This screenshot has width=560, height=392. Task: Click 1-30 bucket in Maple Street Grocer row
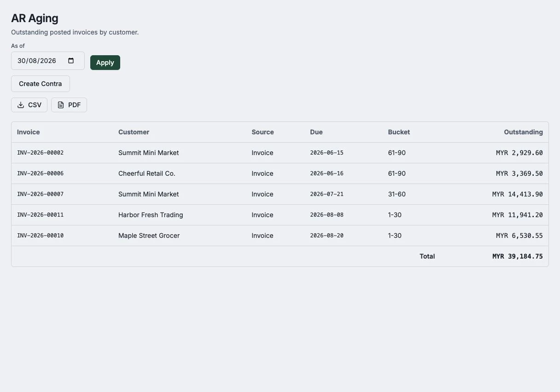pyautogui.click(x=395, y=236)
